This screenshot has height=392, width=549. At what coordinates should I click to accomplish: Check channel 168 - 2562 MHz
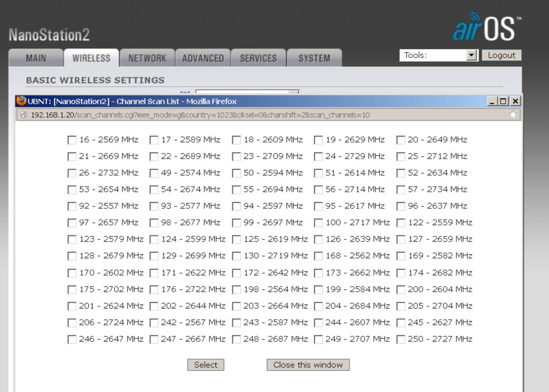click(x=318, y=256)
